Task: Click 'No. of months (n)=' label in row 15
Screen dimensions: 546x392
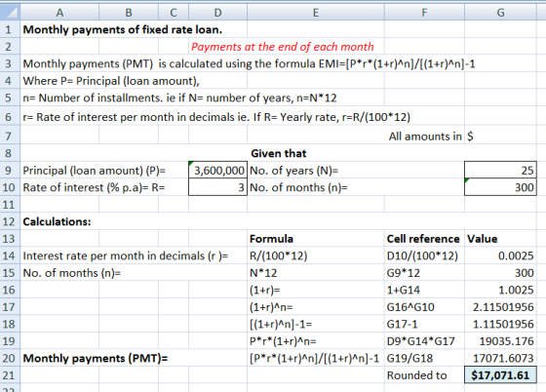Action: 72,273
